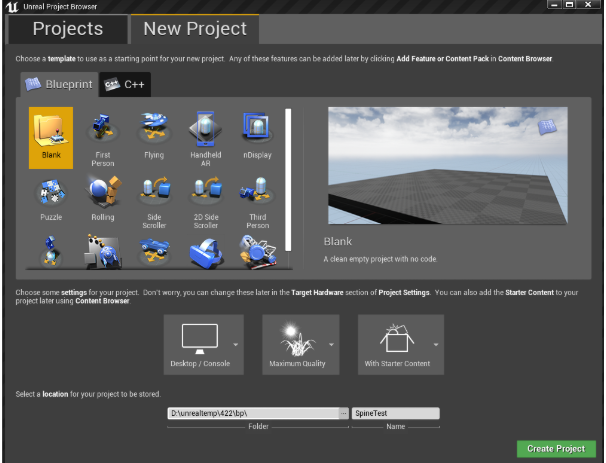Click the SpineTest project name field
The height and width of the screenshot is (463, 606).
coord(395,413)
